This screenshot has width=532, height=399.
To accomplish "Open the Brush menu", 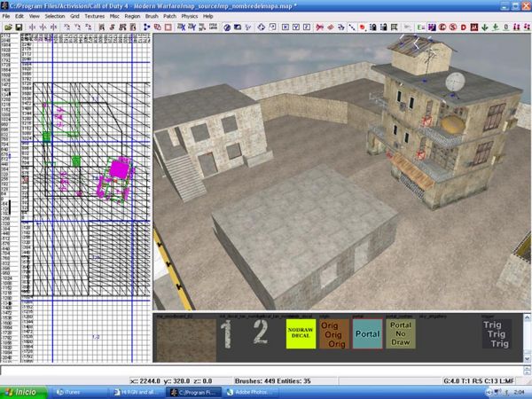I will (152, 16).
